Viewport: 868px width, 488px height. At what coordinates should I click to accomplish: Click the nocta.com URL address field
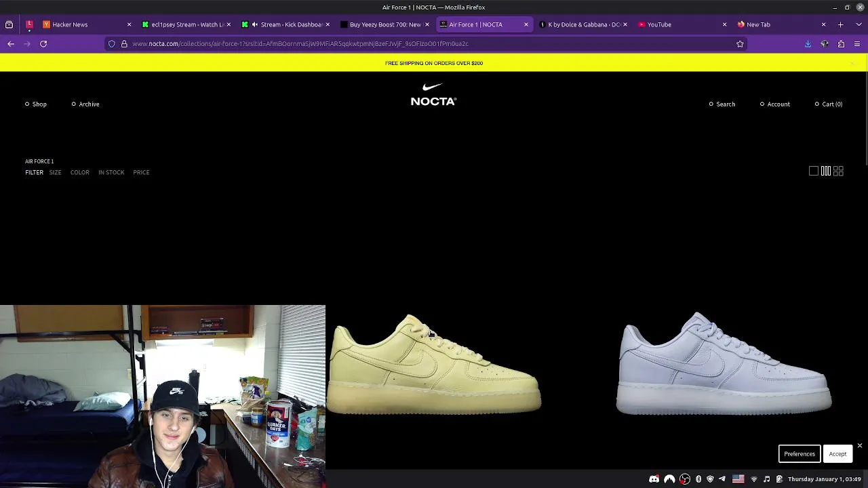pos(427,43)
